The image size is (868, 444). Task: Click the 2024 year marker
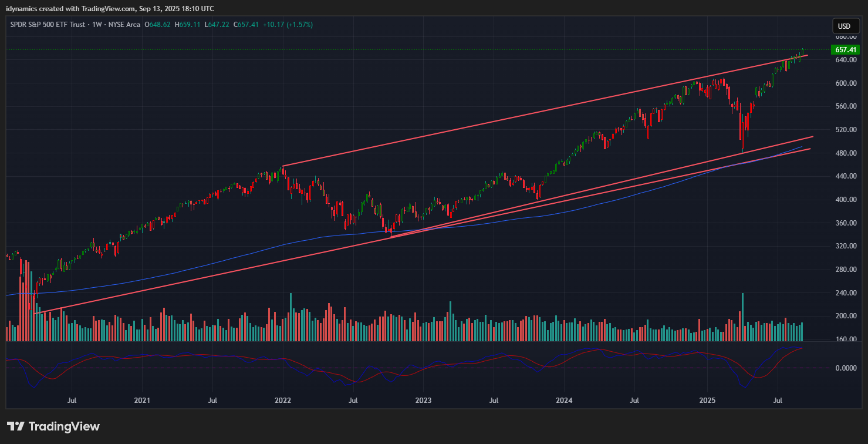tap(564, 401)
